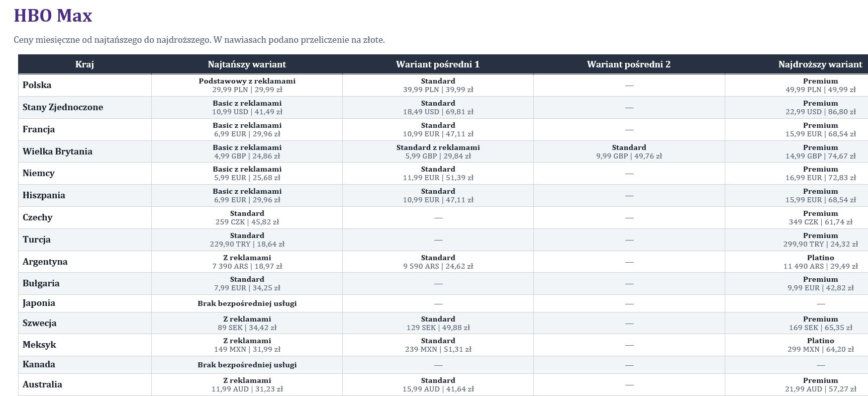Click Japonia Brak bezpośredniej usługi cell
The image size is (868, 396).
pos(247,303)
